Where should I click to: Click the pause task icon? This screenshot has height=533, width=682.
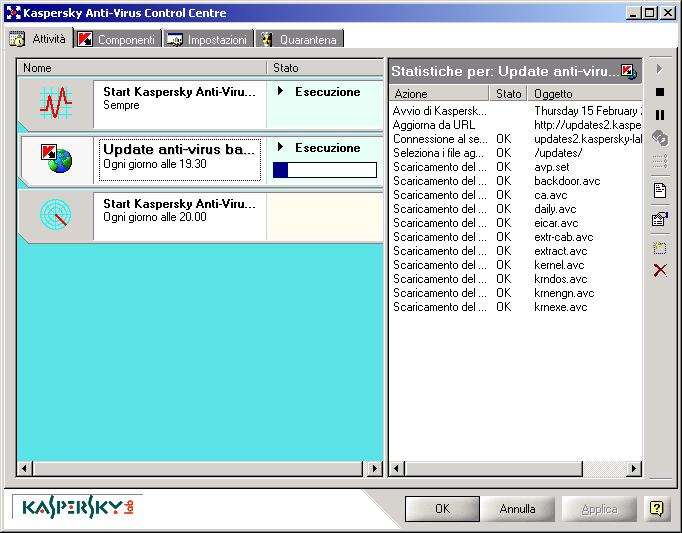[x=660, y=115]
